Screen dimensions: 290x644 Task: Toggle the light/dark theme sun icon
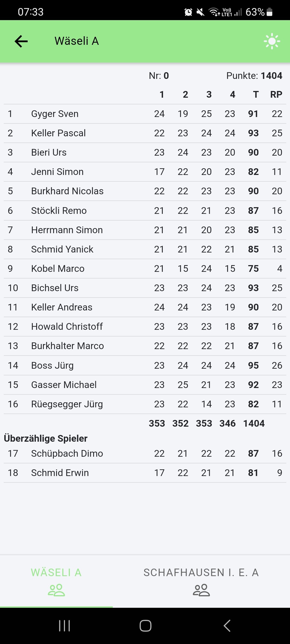(x=272, y=41)
